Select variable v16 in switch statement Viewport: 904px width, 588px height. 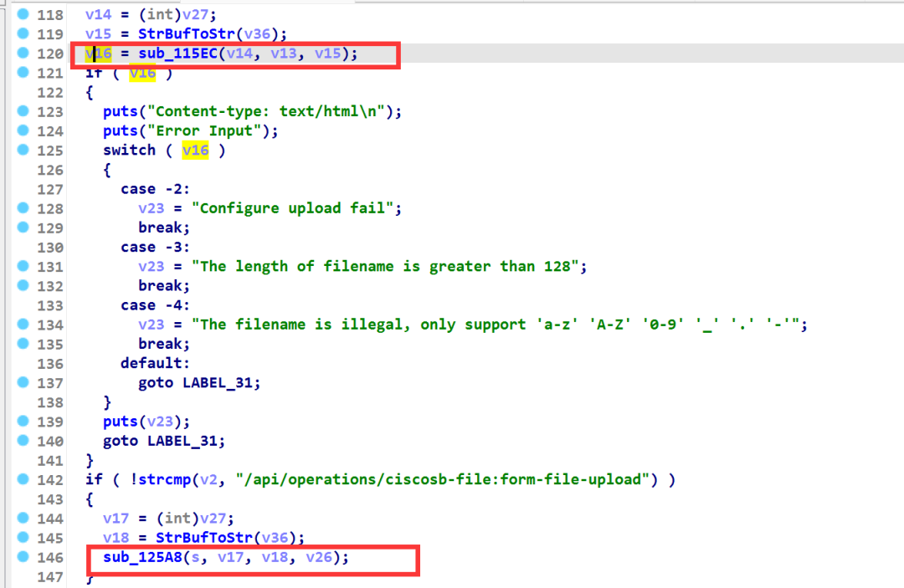(x=195, y=151)
